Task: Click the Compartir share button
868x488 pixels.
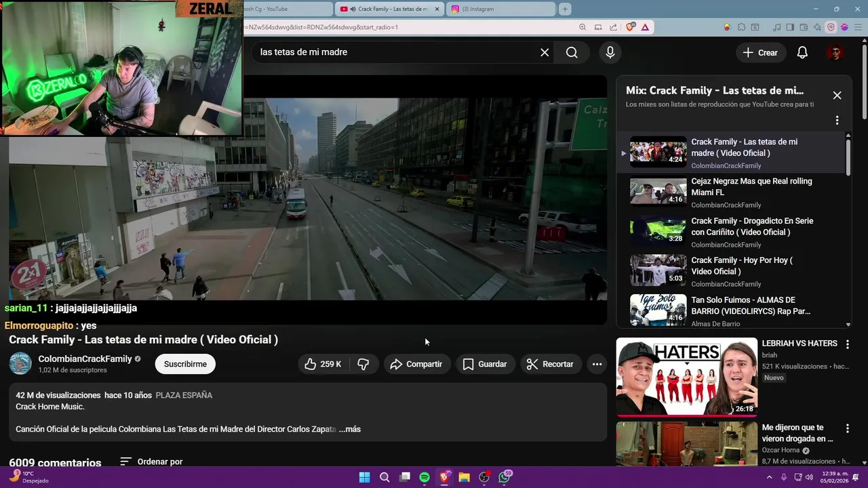Action: coord(416,364)
